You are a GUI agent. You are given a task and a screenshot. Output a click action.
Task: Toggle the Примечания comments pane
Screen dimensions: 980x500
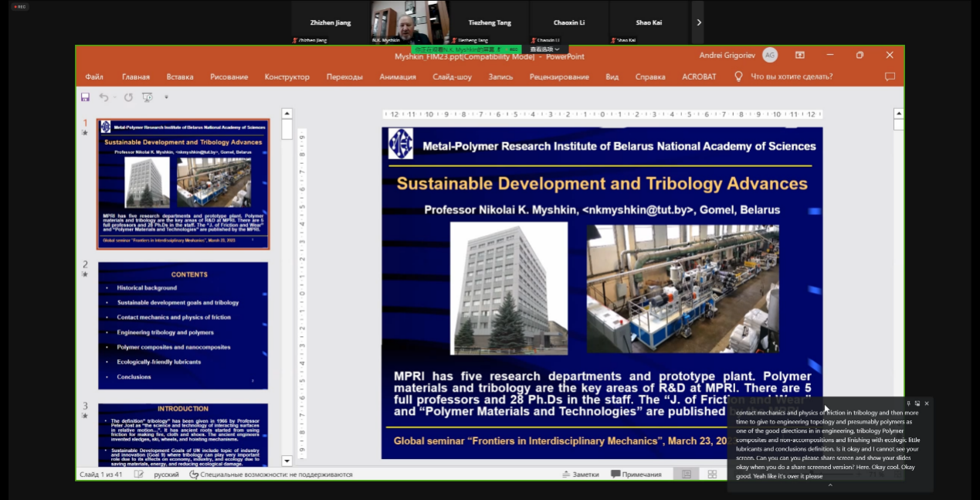tap(636, 474)
